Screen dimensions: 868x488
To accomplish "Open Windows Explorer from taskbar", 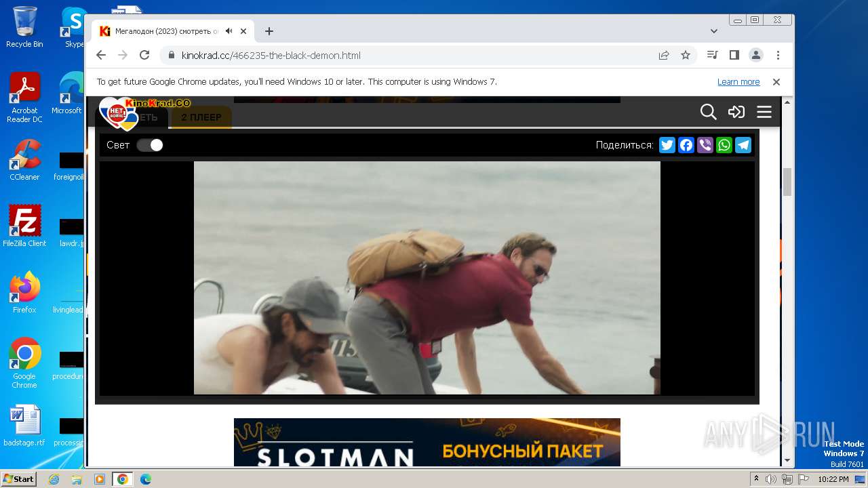I will [x=77, y=479].
